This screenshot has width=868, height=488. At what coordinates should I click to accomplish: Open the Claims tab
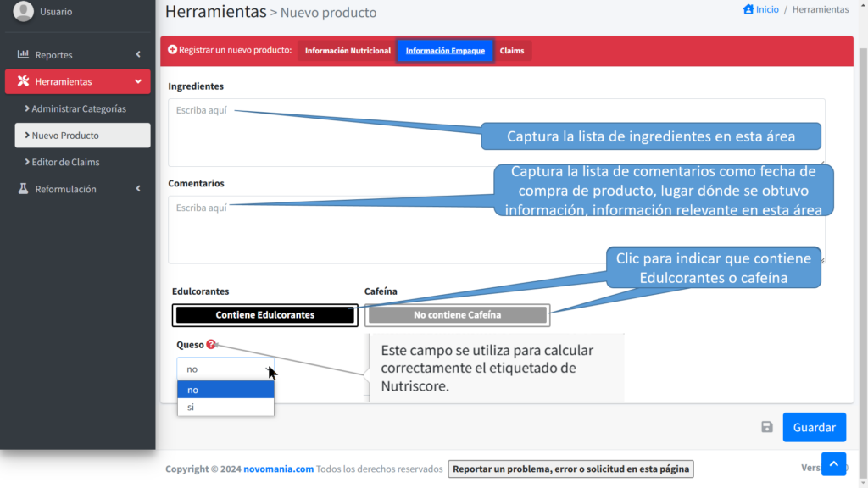pos(511,51)
